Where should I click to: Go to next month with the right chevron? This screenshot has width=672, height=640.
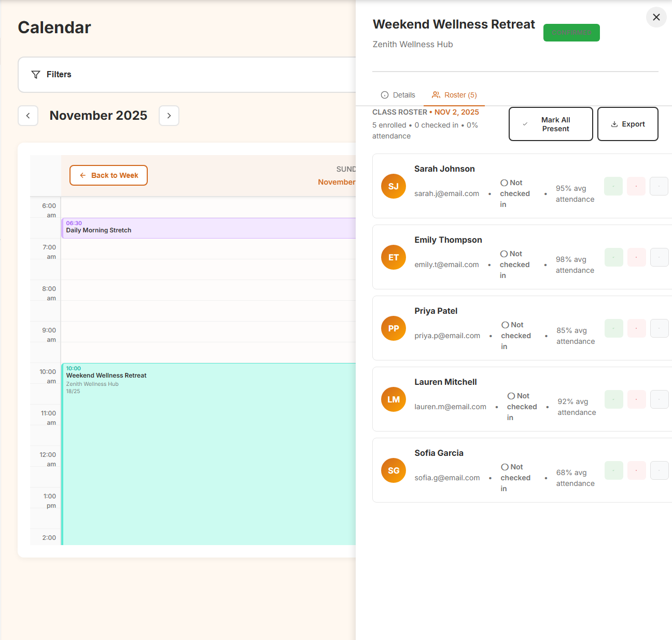coord(169,116)
